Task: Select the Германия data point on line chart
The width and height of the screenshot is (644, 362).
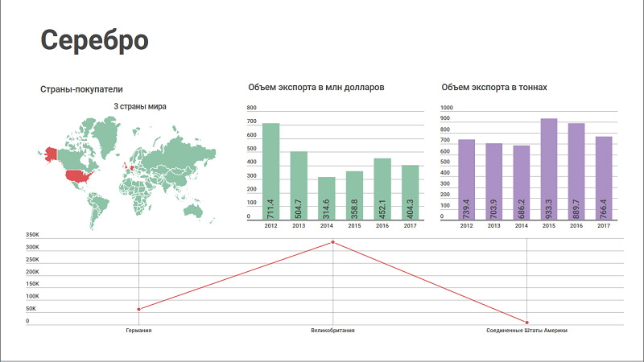Action: pyautogui.click(x=138, y=309)
